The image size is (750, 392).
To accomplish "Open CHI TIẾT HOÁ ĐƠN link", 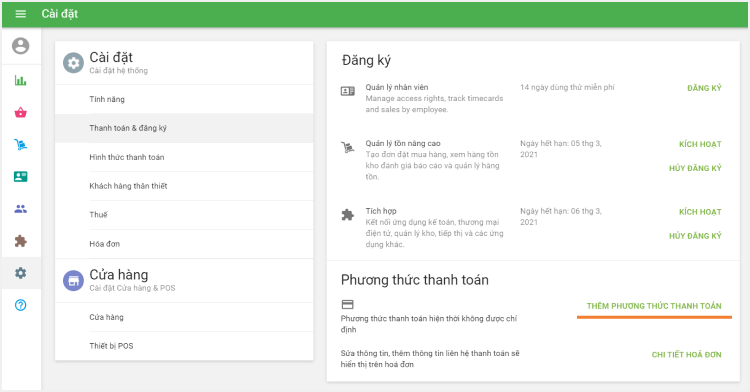I will pyautogui.click(x=686, y=355).
